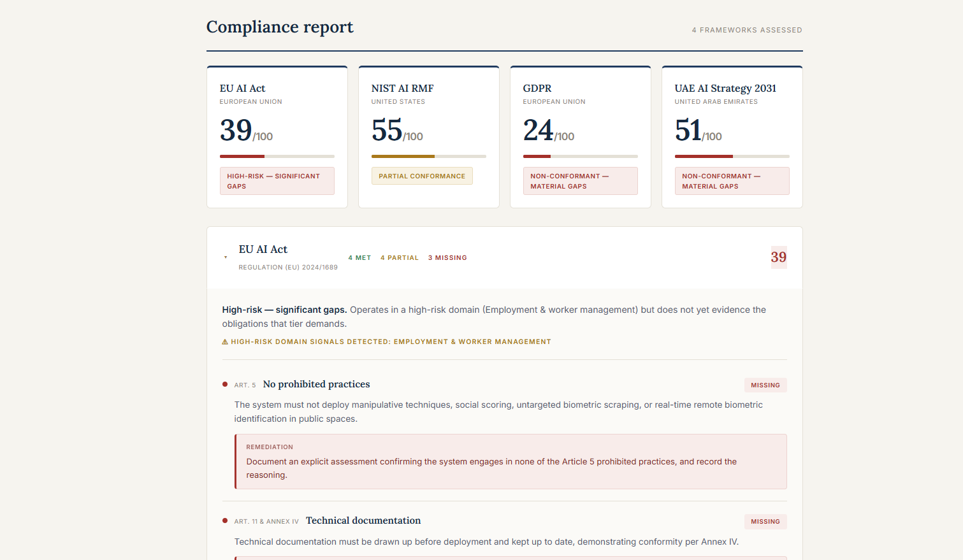Image resolution: width=963 pixels, height=560 pixels.
Task: Click the MISSING badge for No prohibited practices
Action: click(x=765, y=385)
